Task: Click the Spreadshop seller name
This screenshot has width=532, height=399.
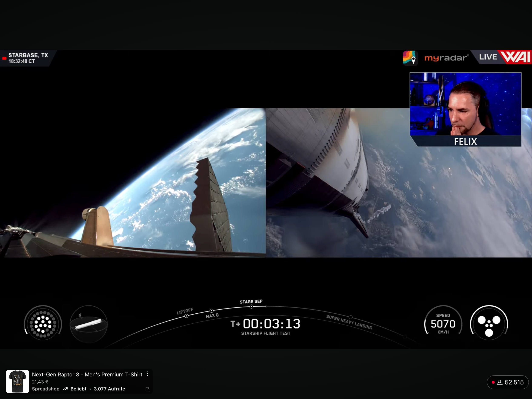Action: click(46, 389)
